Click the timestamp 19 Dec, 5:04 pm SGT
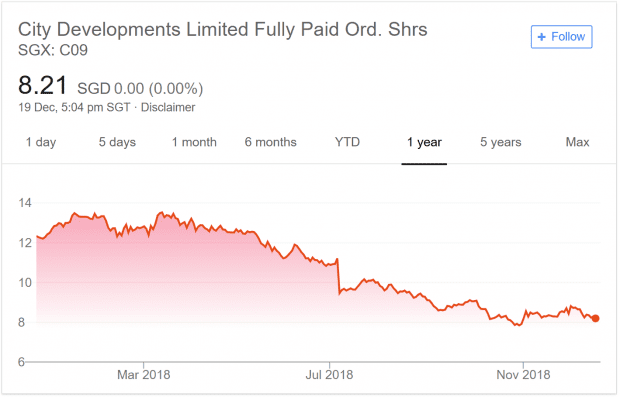The width and height of the screenshot is (620, 397). pyautogui.click(x=74, y=107)
